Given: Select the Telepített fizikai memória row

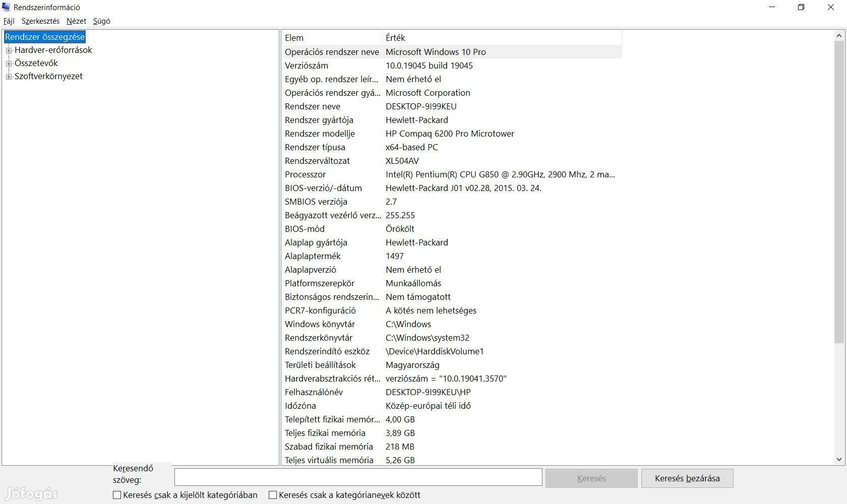Looking at the screenshot, I should click(x=452, y=419).
